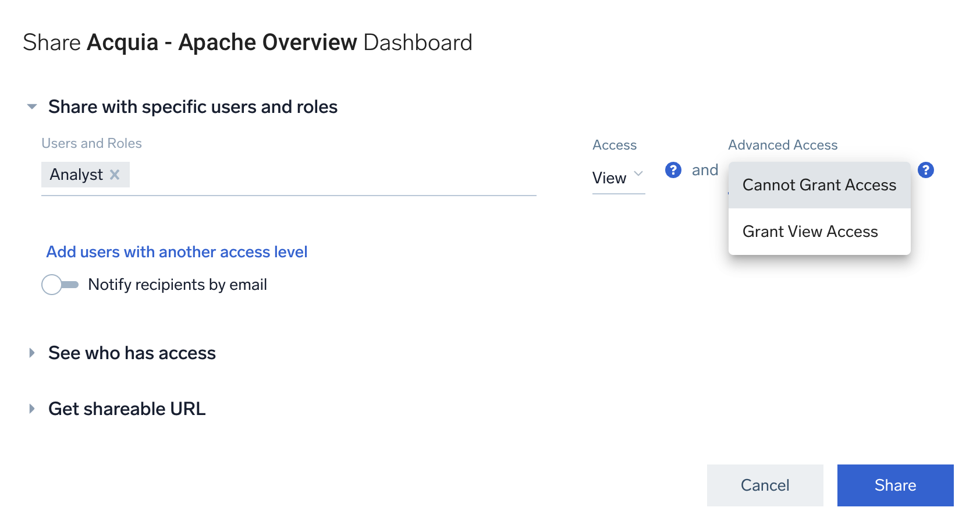980x532 pixels.
Task: Click the blue Share button
Action: click(x=894, y=485)
